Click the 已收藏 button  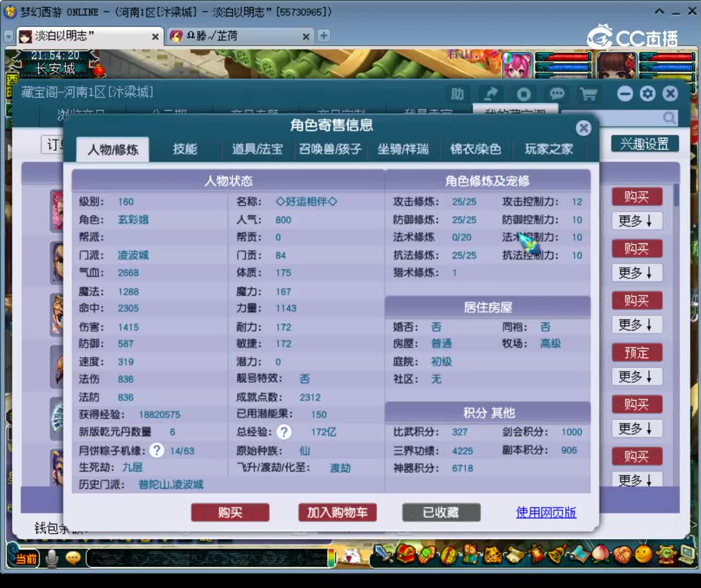pos(441,512)
